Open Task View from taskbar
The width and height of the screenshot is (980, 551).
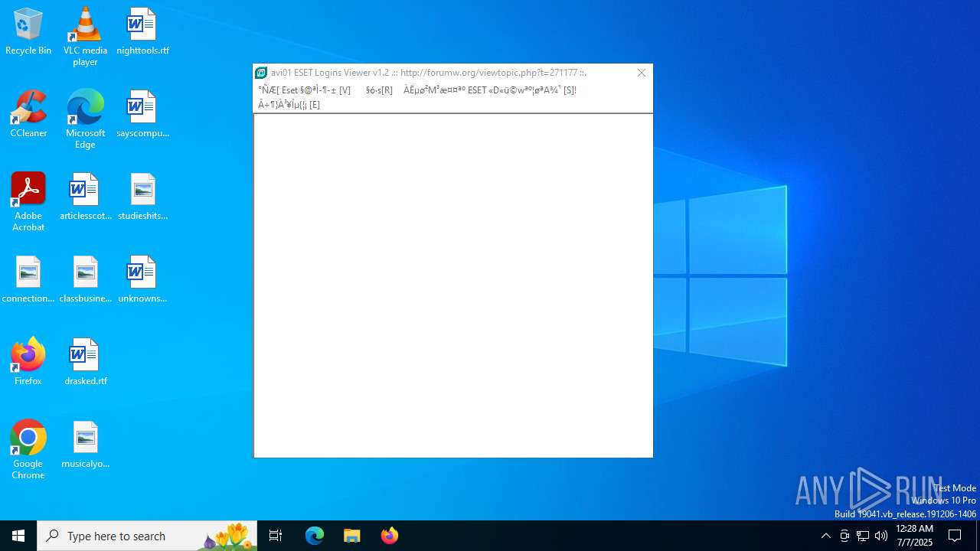[276, 536]
